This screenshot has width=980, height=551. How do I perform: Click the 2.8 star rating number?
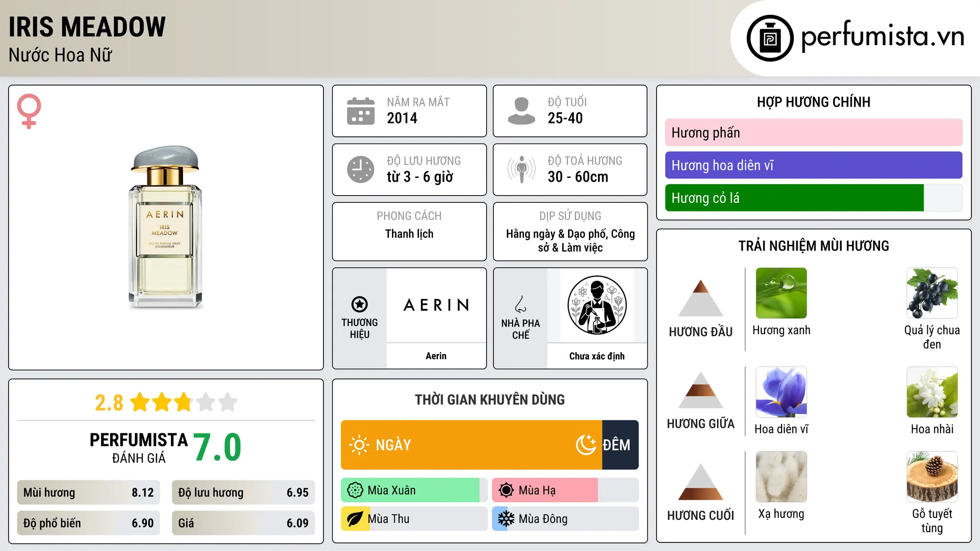[109, 403]
